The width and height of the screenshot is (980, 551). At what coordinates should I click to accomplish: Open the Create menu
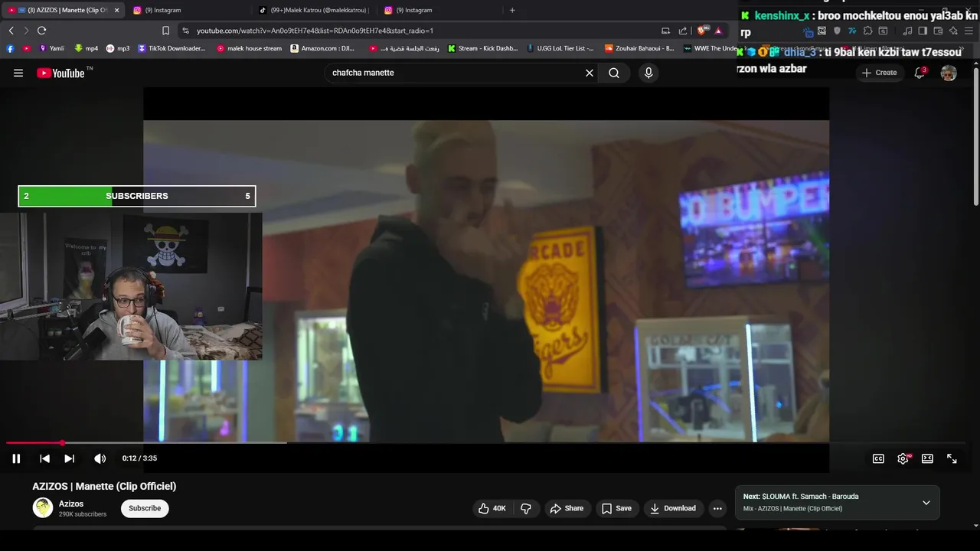coord(879,73)
